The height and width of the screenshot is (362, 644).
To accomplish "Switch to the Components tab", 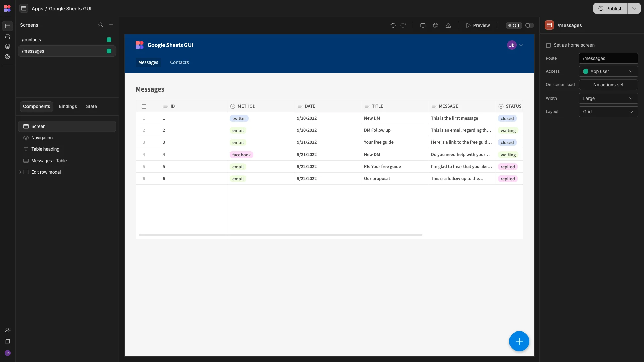I will pos(37,106).
